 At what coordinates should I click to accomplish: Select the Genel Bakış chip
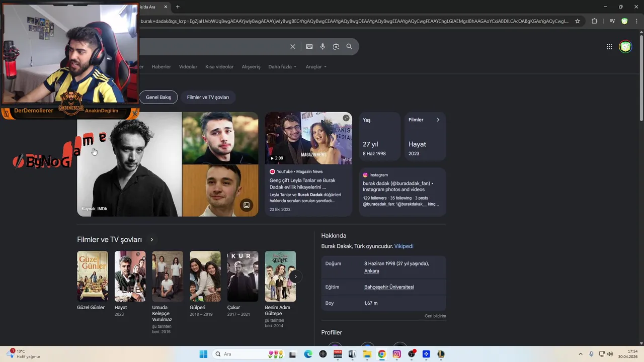[x=158, y=97]
